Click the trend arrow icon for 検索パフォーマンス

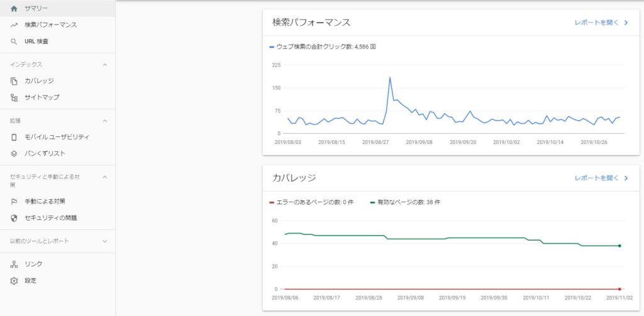[x=14, y=25]
